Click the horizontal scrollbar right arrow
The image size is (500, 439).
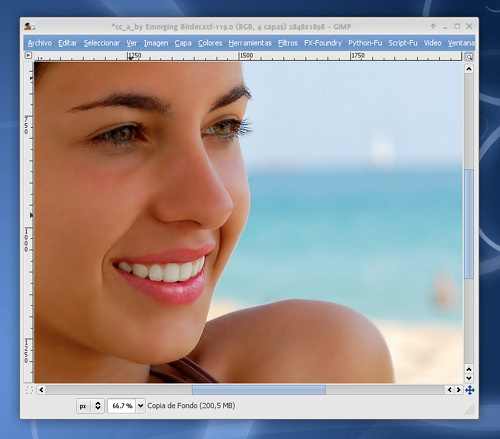458,390
